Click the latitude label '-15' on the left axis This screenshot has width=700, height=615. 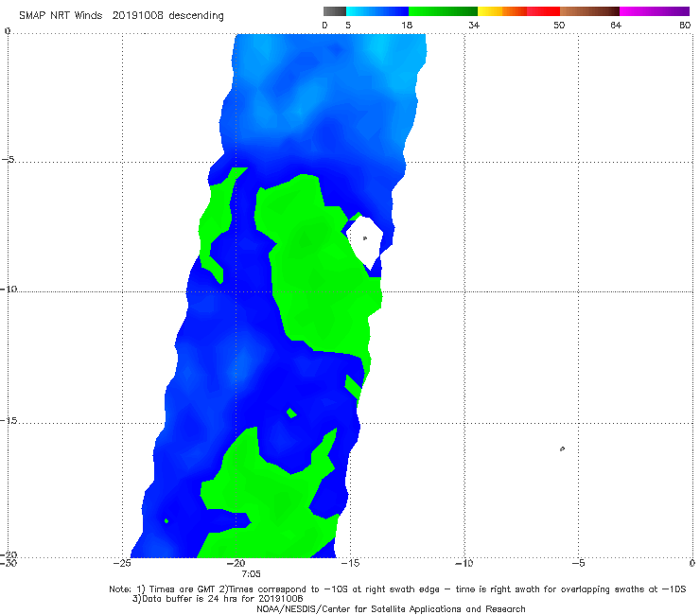point(9,421)
